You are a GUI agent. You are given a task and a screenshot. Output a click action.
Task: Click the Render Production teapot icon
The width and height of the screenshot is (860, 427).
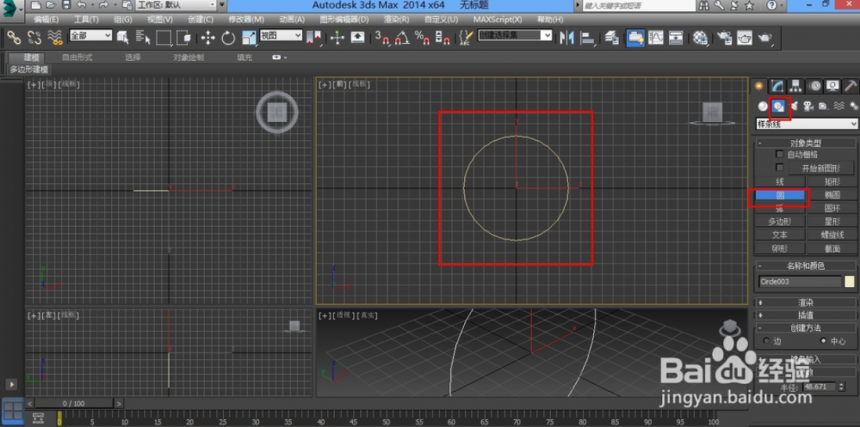(x=765, y=38)
